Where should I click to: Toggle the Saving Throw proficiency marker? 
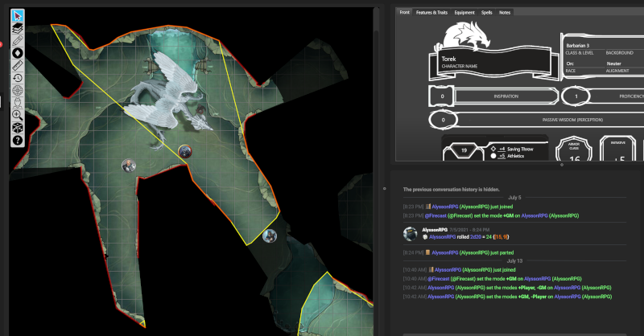[x=493, y=149]
